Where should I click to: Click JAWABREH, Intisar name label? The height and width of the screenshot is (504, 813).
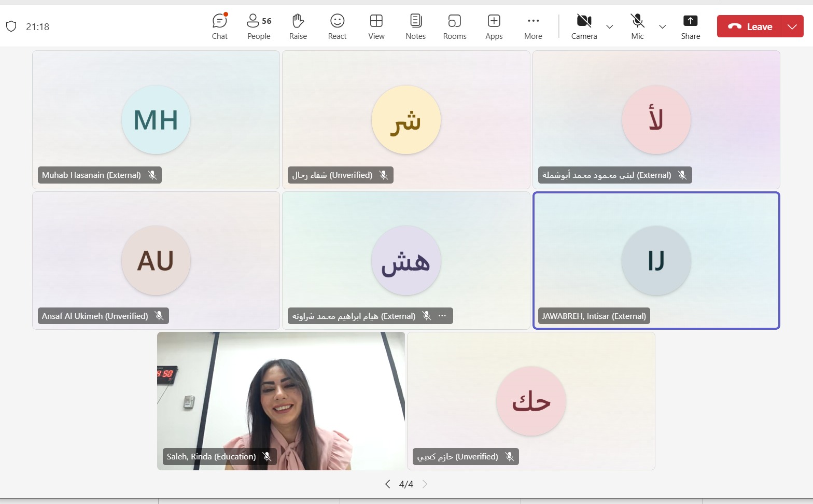[594, 316]
